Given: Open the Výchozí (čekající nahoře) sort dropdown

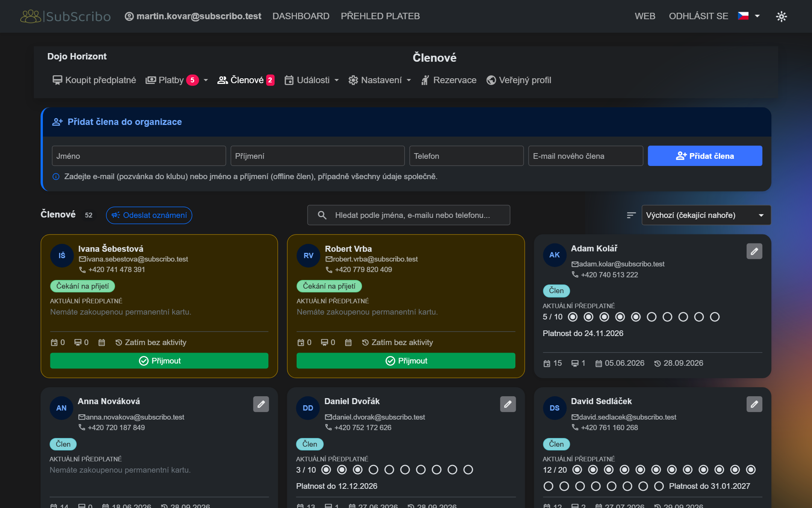Looking at the screenshot, I should pos(706,215).
